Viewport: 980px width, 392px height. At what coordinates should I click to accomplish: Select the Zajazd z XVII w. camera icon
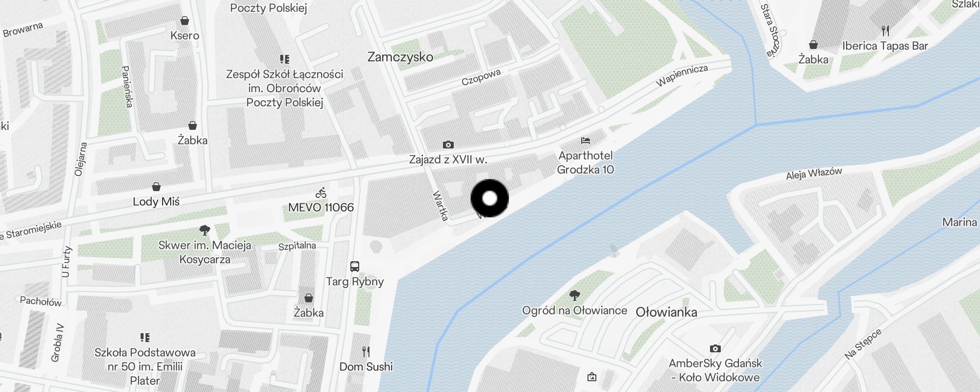click(x=448, y=145)
